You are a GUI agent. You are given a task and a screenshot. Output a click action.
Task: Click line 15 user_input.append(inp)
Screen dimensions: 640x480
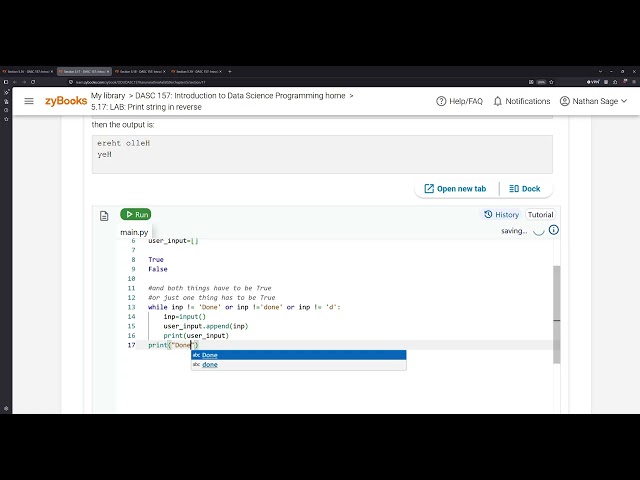206,326
